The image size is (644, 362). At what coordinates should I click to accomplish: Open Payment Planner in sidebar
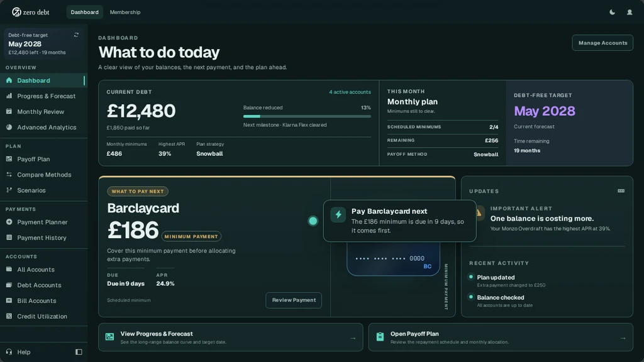coord(43,222)
